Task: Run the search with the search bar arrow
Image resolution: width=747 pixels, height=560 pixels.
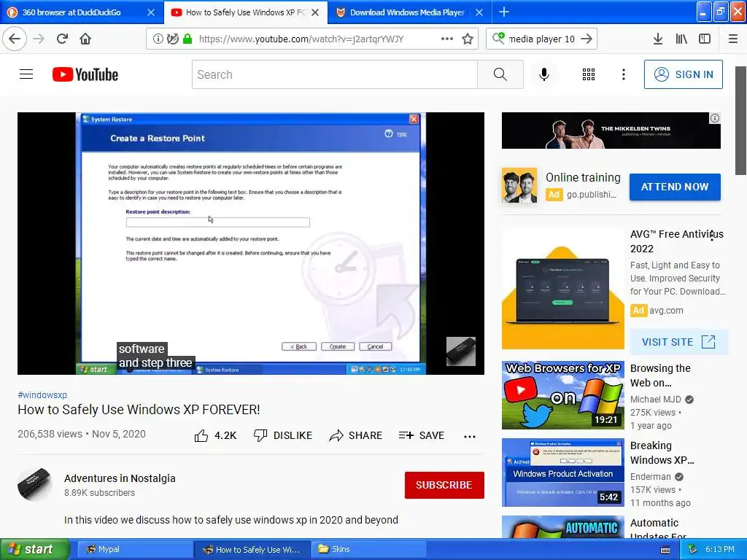Action: tap(587, 39)
